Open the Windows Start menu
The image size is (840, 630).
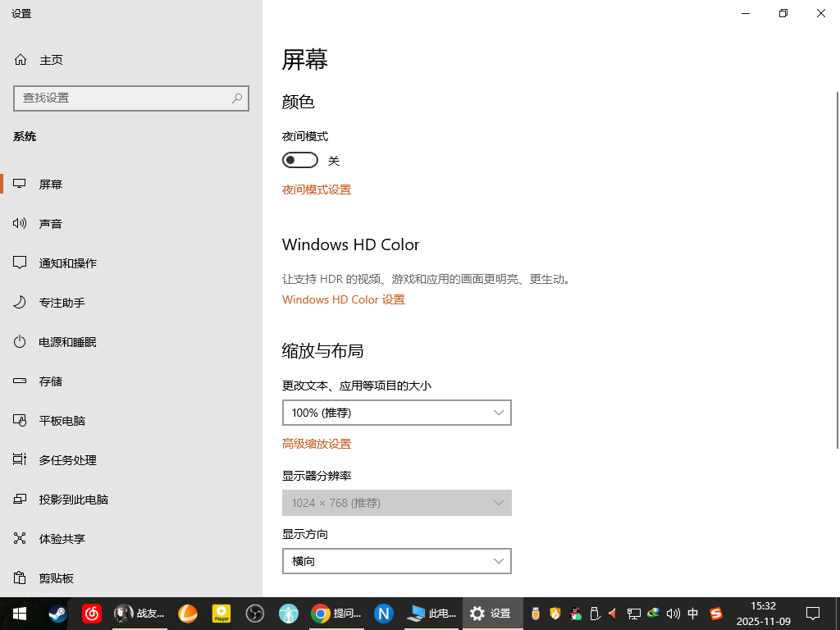pyautogui.click(x=20, y=614)
